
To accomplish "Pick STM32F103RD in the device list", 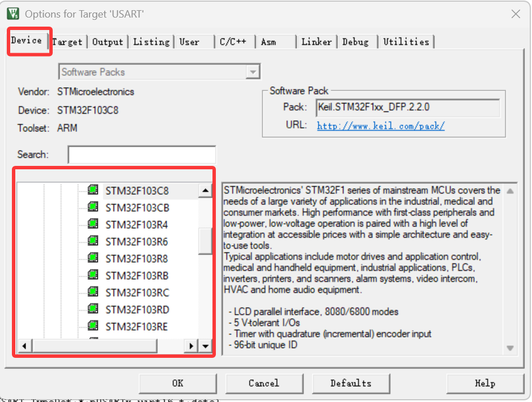I will pos(137,310).
